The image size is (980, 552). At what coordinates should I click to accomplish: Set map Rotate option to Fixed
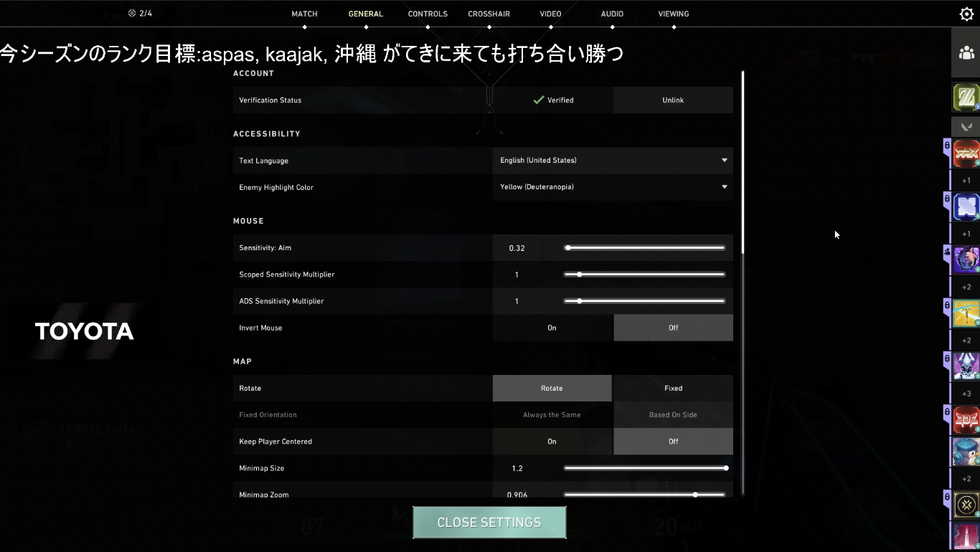(x=673, y=389)
